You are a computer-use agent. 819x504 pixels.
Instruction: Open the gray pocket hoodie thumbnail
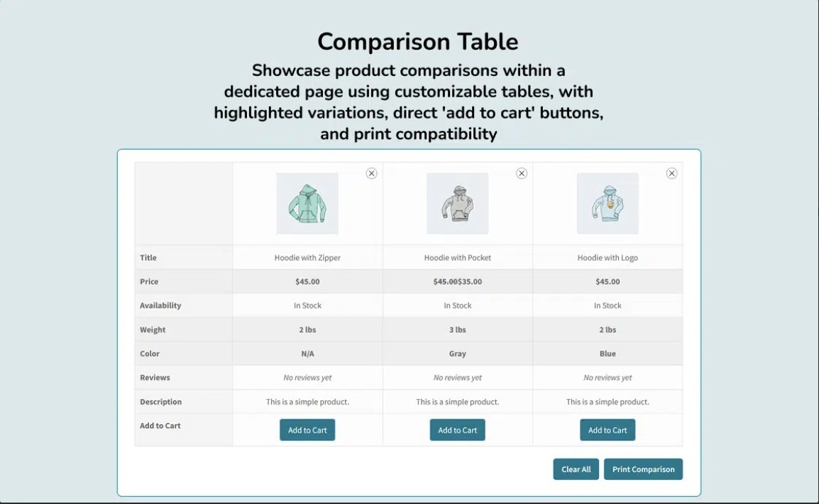(458, 204)
